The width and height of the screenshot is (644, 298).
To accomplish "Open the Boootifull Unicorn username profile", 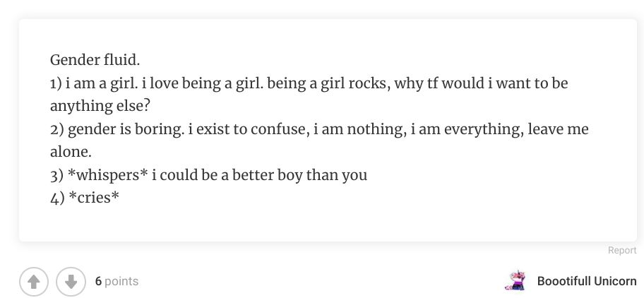I will 586,281.
